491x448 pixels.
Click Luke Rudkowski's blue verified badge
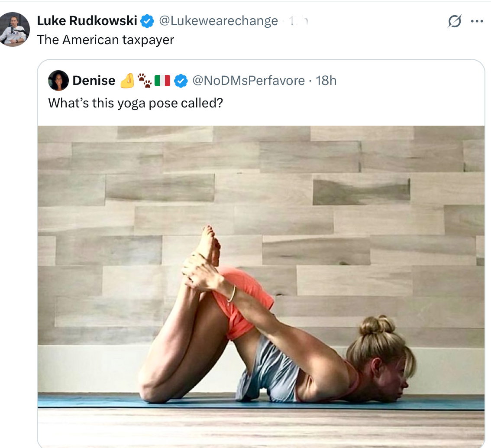tap(147, 21)
